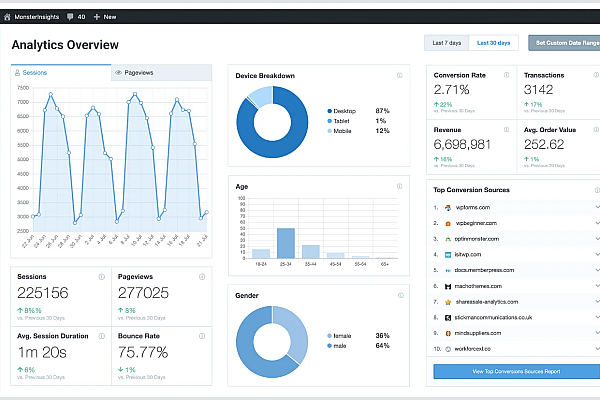
Task: Select the Last 7 days range
Action: pos(446,43)
